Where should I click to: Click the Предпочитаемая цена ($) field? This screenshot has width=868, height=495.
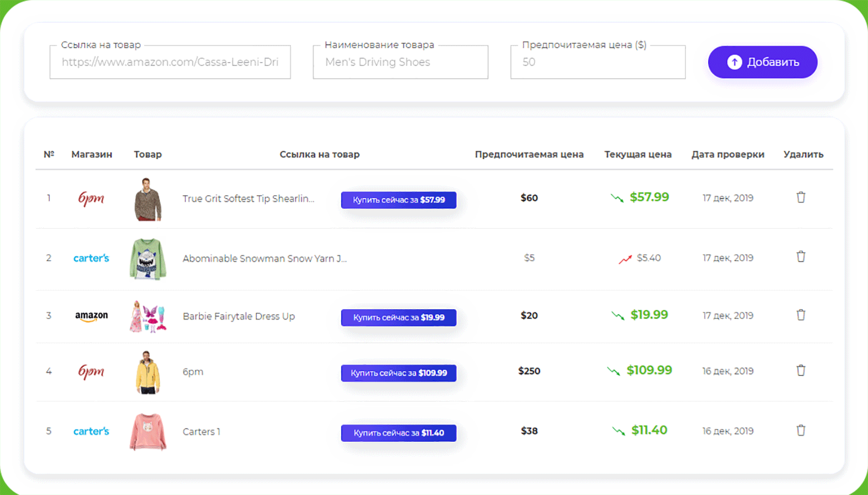(598, 62)
